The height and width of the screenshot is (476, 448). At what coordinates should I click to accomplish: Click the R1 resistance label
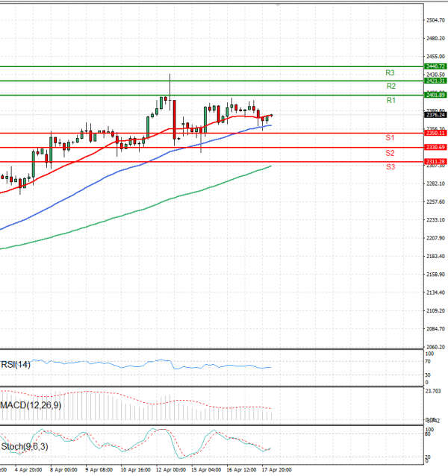point(391,101)
